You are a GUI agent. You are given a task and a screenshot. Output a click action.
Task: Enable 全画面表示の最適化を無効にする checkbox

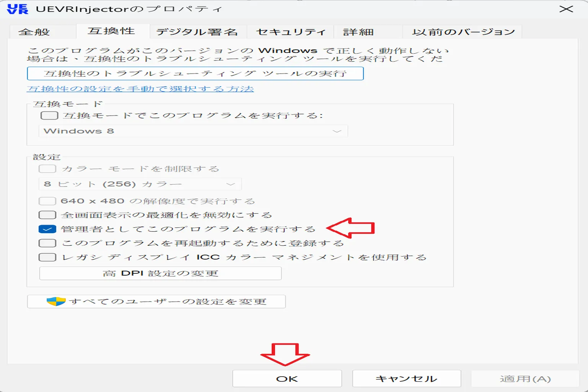(47, 215)
